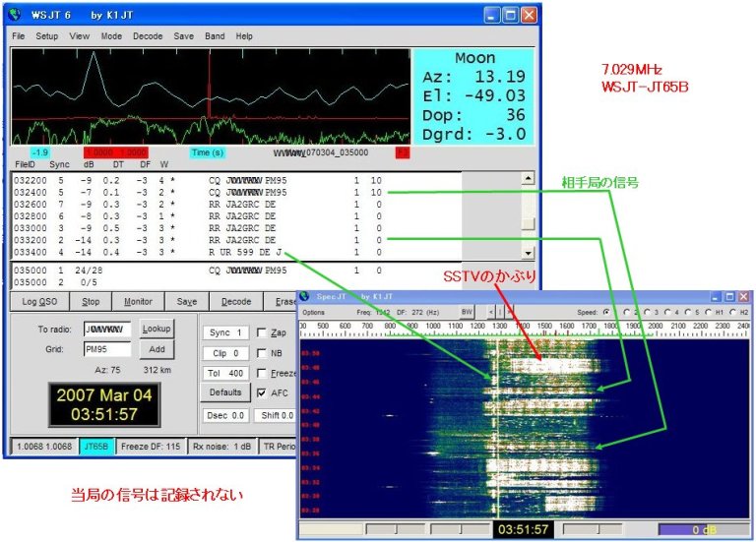The width and height of the screenshot is (756, 542).
Task: Open the Decode menu
Action: pyautogui.click(x=148, y=36)
